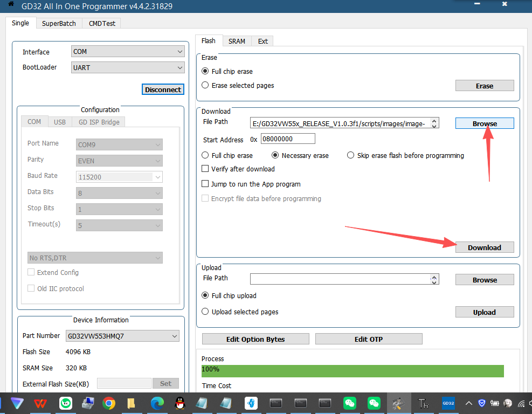Open the No RTS,DTR dropdown
Viewport: 532px width, 414px height.
[95, 258]
